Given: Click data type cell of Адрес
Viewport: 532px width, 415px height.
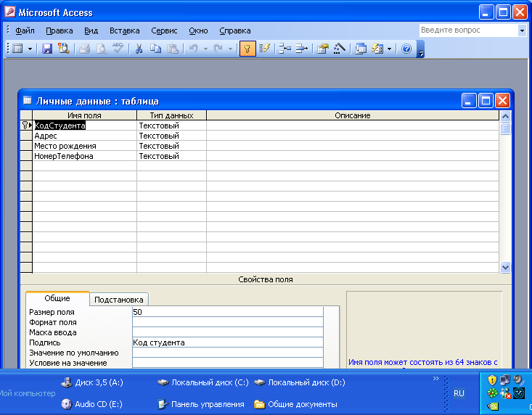Looking at the screenshot, I should 172,136.
